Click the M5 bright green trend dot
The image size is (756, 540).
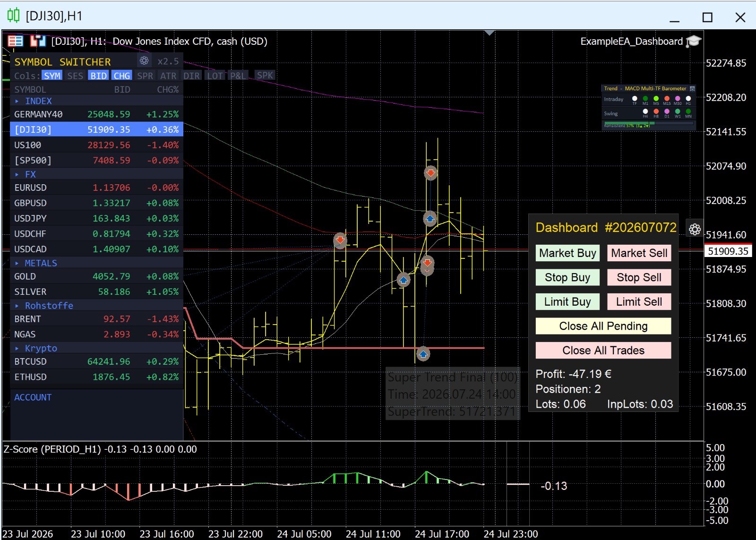pos(656,98)
